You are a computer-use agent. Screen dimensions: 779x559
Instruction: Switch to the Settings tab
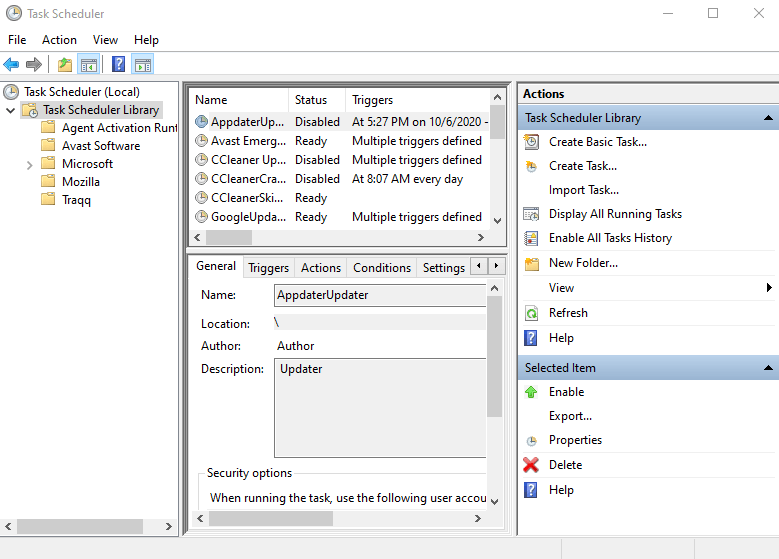(444, 268)
